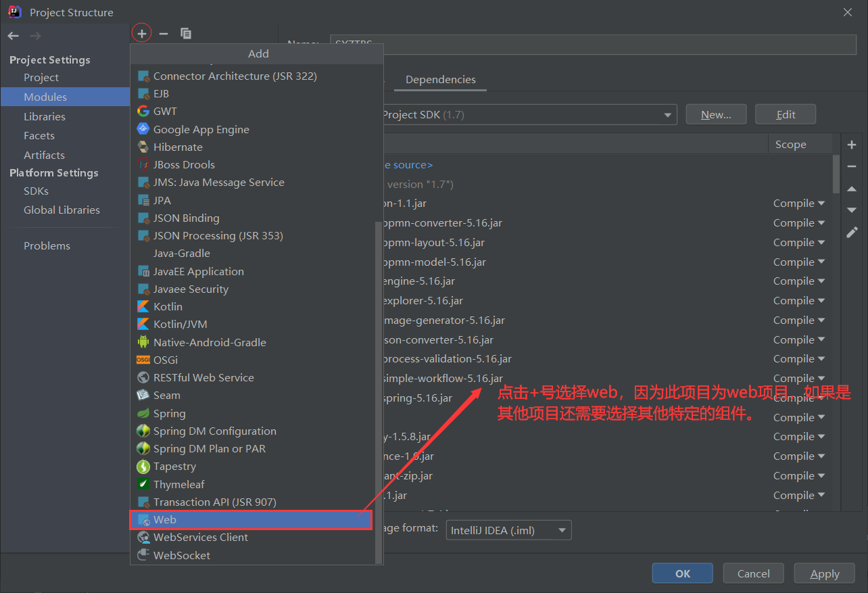The height and width of the screenshot is (593, 868).
Task: Open Compile scope dropdown for bpmn-model-5.16.jar
Action: (799, 262)
